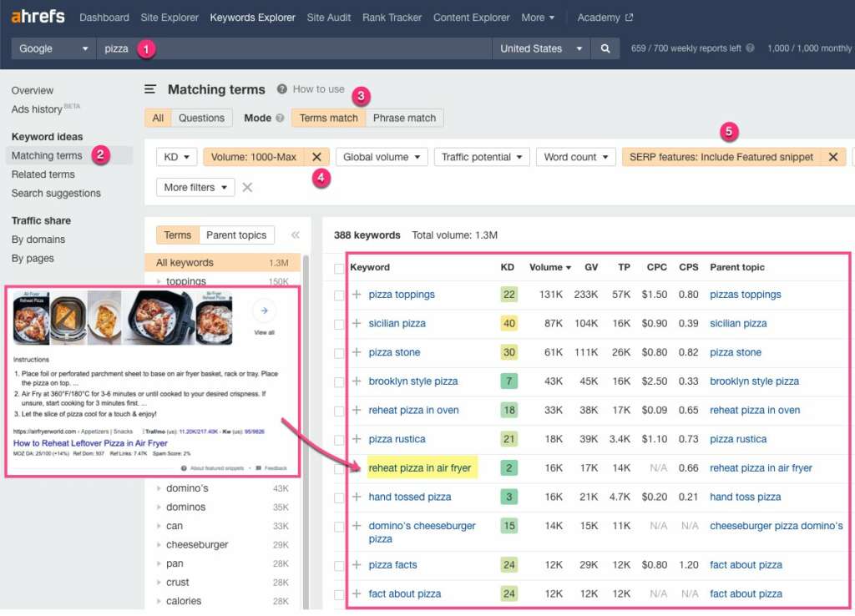
Task: Click the pizza keyword search field
Action: click(x=295, y=48)
